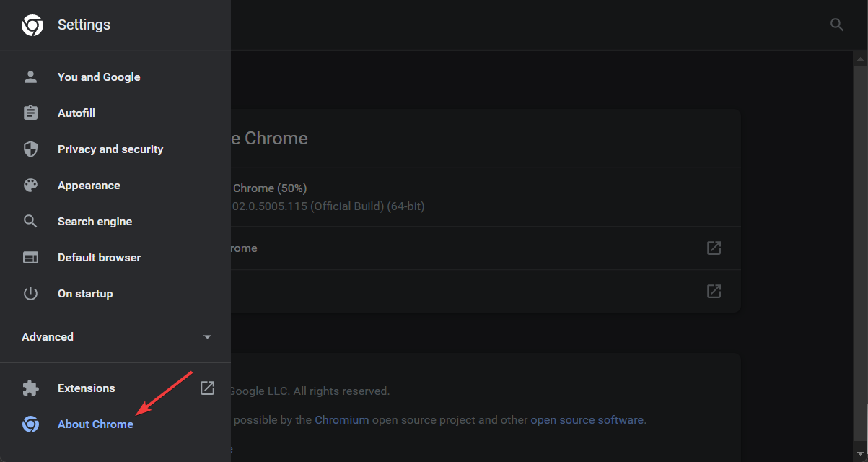Click the lower external link icon
The width and height of the screenshot is (868, 462).
tap(713, 291)
